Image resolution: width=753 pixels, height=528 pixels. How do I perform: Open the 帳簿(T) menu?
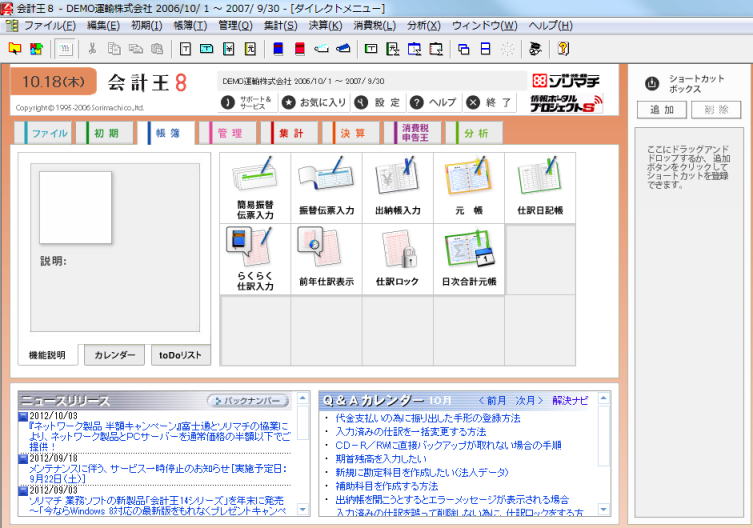pyautogui.click(x=189, y=24)
